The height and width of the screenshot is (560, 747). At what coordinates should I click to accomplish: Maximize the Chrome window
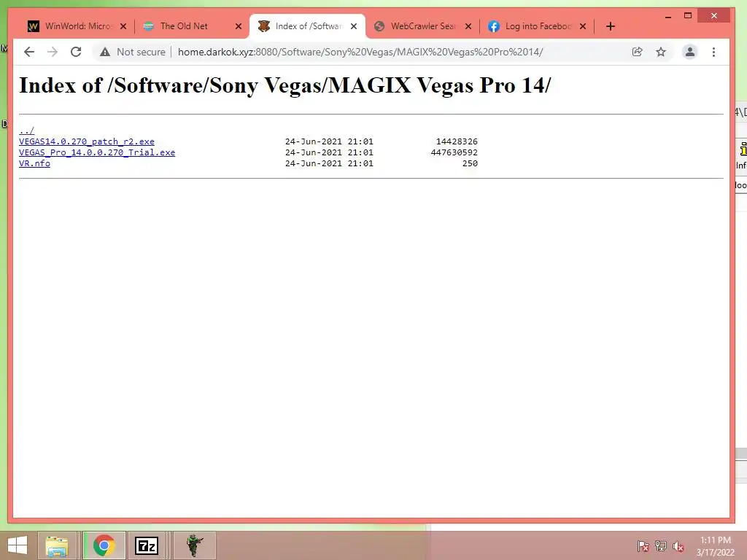pyautogui.click(x=688, y=16)
